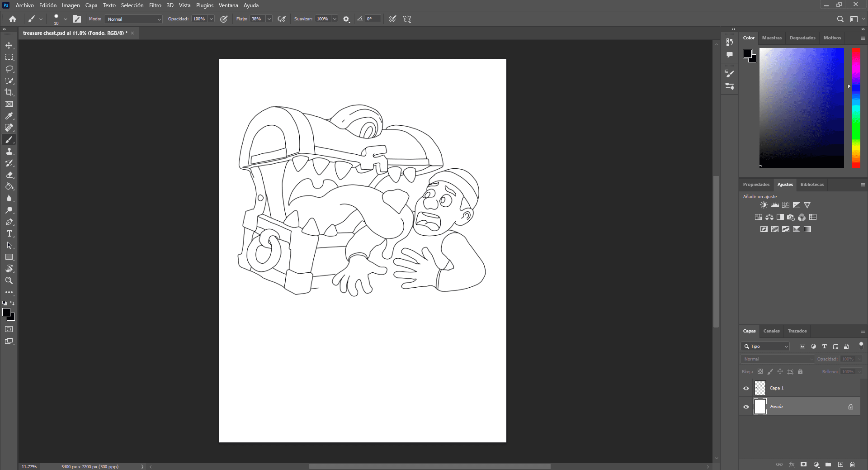Hide the Capa 1 layer
Viewport: 868px width, 470px height.
[x=746, y=388]
